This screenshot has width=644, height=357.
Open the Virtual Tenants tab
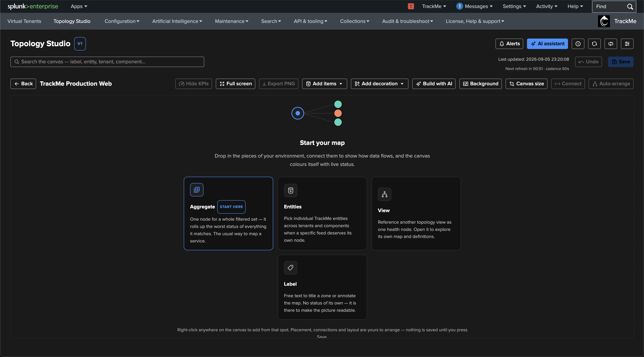pyautogui.click(x=24, y=21)
